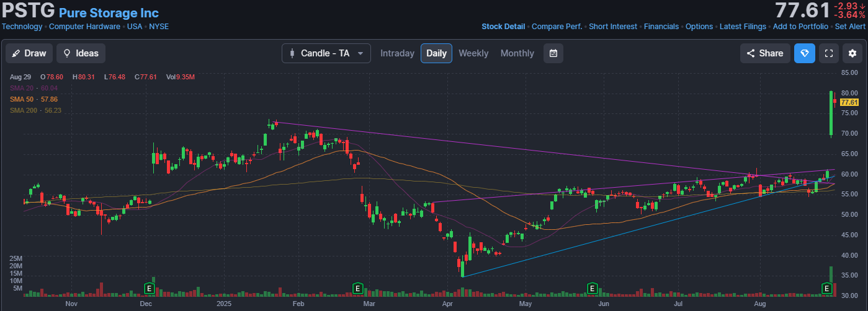This screenshot has width=868, height=311.
Task: Open the Short Interest link
Action: click(x=612, y=27)
